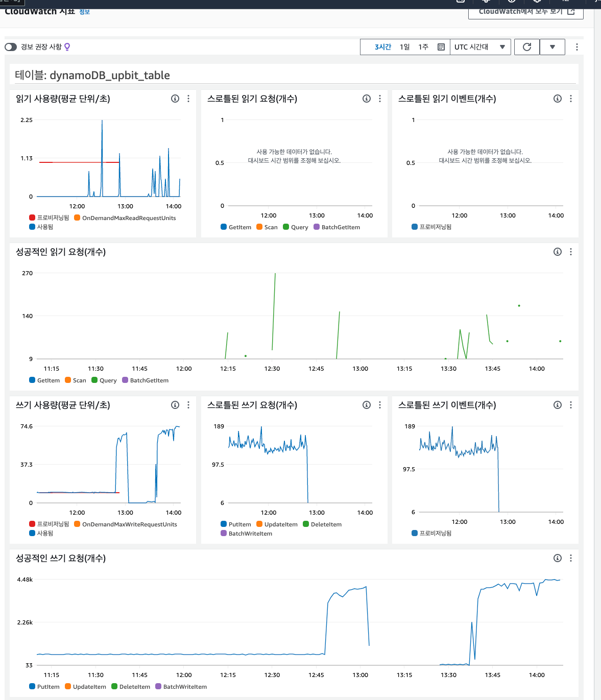The height and width of the screenshot is (700, 601).
Task: Click the refresh metrics button
Action: [x=527, y=47]
